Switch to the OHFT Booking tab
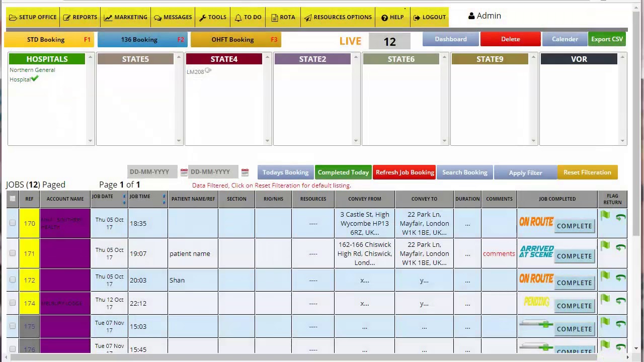The width and height of the screenshot is (644, 362). (x=236, y=40)
